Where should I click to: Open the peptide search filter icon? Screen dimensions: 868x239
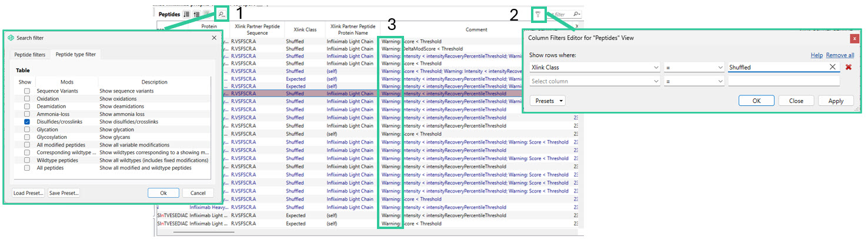click(221, 14)
